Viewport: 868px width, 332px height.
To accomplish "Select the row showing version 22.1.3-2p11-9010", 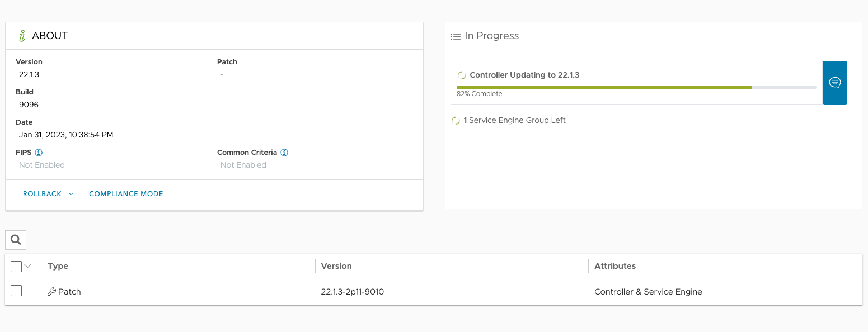I will point(353,291).
